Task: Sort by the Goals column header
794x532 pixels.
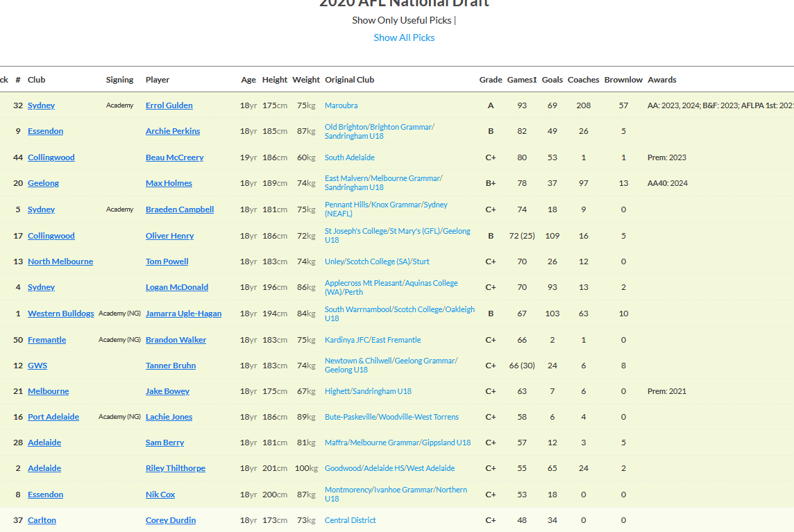Action: click(x=552, y=80)
